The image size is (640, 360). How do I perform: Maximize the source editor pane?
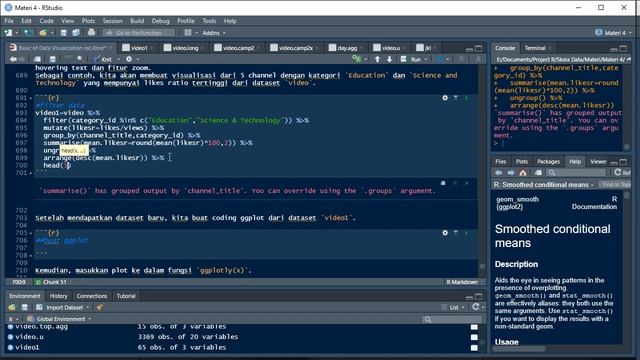[x=478, y=48]
